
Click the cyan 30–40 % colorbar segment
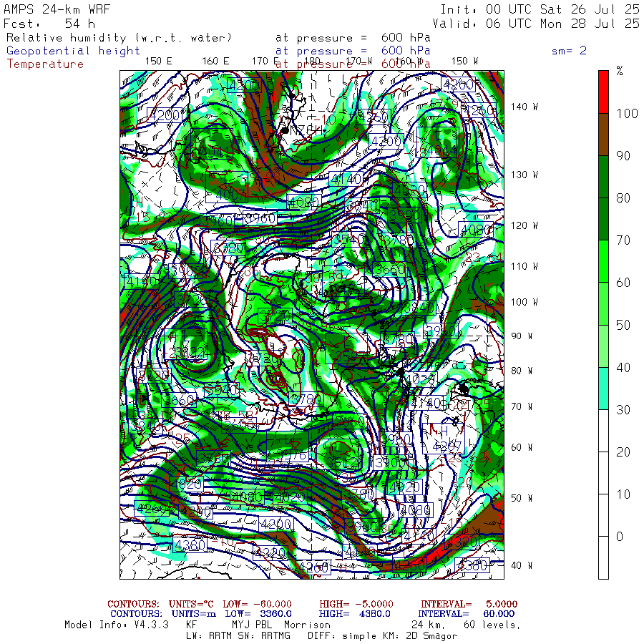point(603,388)
